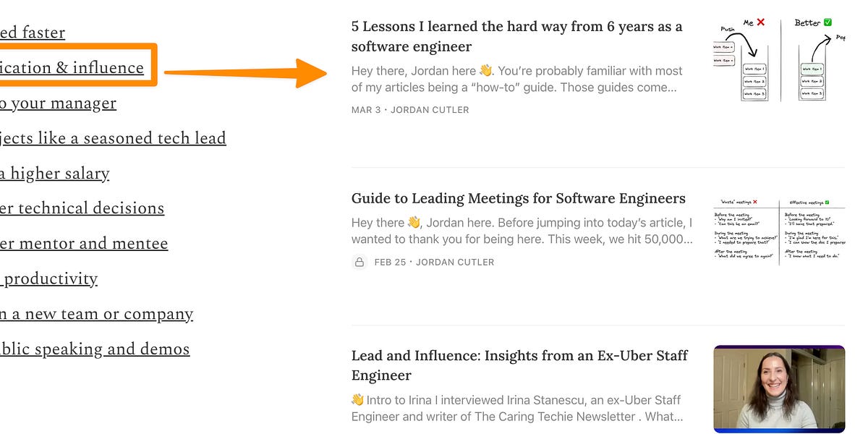This screenshot has width=868, height=434.
Task: Select the 'productivity' topic link
Action: 48,278
